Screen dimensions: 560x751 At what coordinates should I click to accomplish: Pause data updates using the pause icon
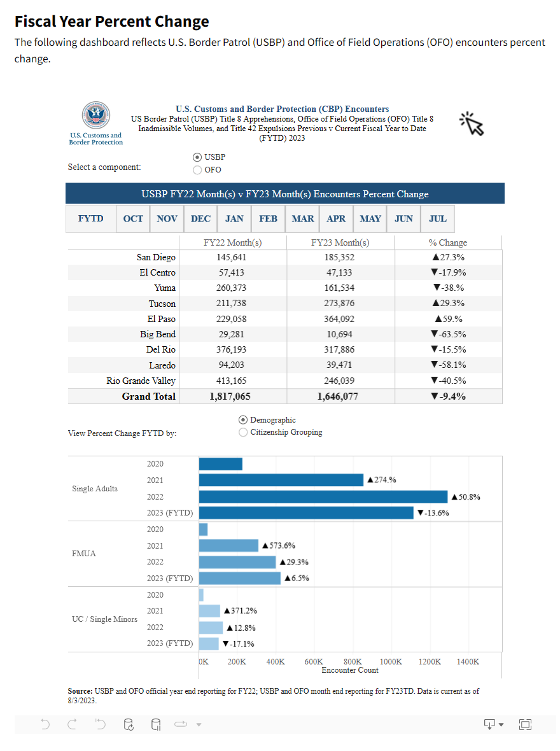pyautogui.click(x=156, y=724)
